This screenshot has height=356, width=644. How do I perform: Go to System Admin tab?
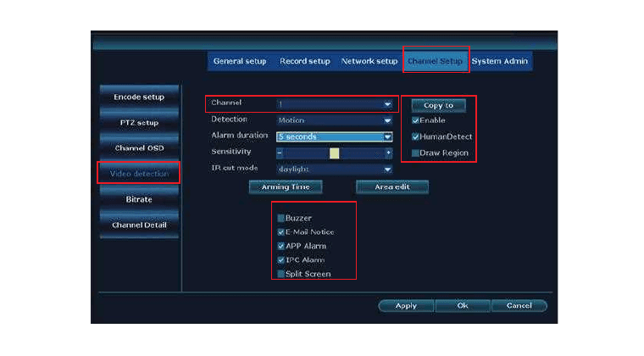pos(499,61)
